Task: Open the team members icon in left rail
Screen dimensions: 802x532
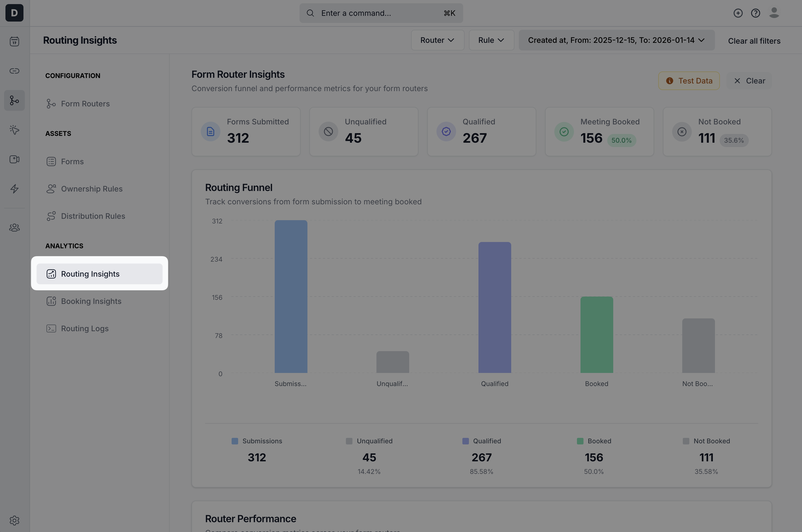Action: tap(14, 228)
